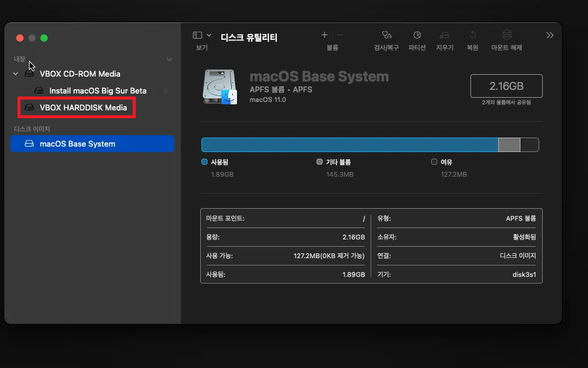Click the macOS Base System heading text
Viewport: 588px width, 368px height.
[319, 77]
